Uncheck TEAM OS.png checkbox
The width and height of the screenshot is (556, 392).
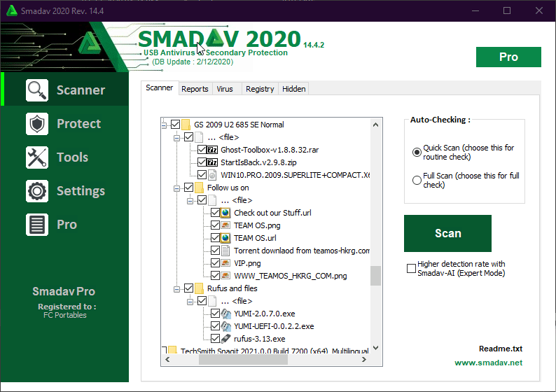tap(215, 225)
